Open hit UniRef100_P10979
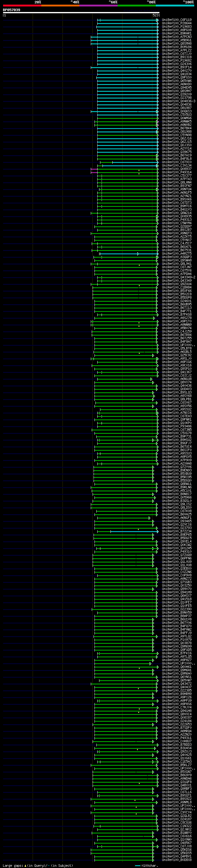Image resolution: width=197 pixels, height=868 pixels. tap(176, 640)
